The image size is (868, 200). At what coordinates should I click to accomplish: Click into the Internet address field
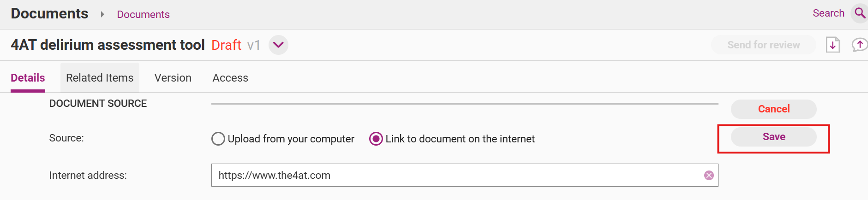click(457, 175)
